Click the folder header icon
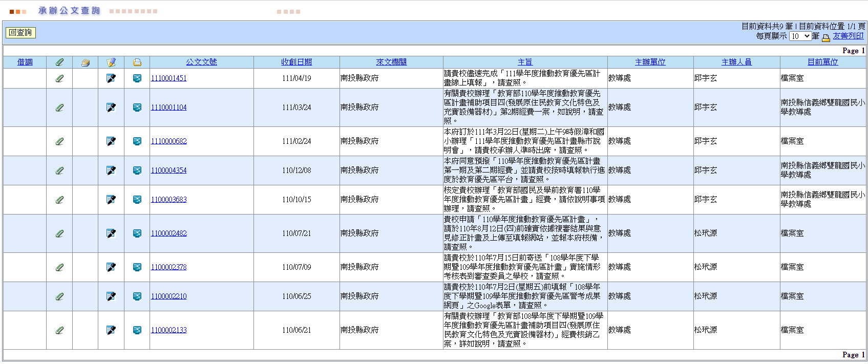This screenshot has width=868, height=364. (85, 62)
